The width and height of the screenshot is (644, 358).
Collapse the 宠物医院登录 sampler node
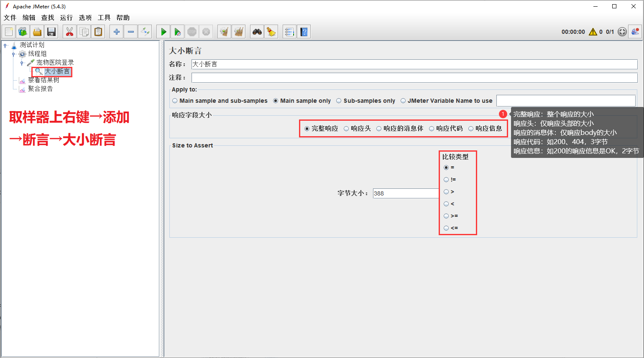click(22, 63)
